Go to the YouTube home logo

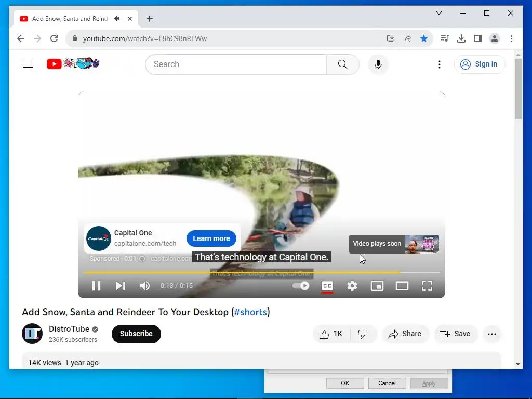73,63
